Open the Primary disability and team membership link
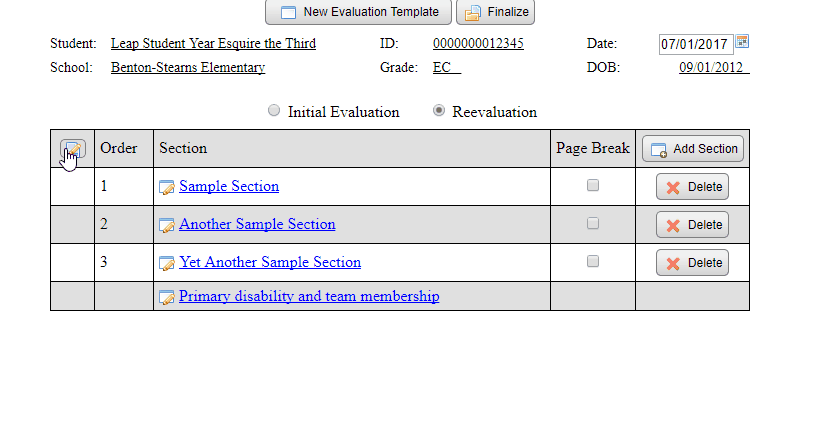 click(309, 297)
